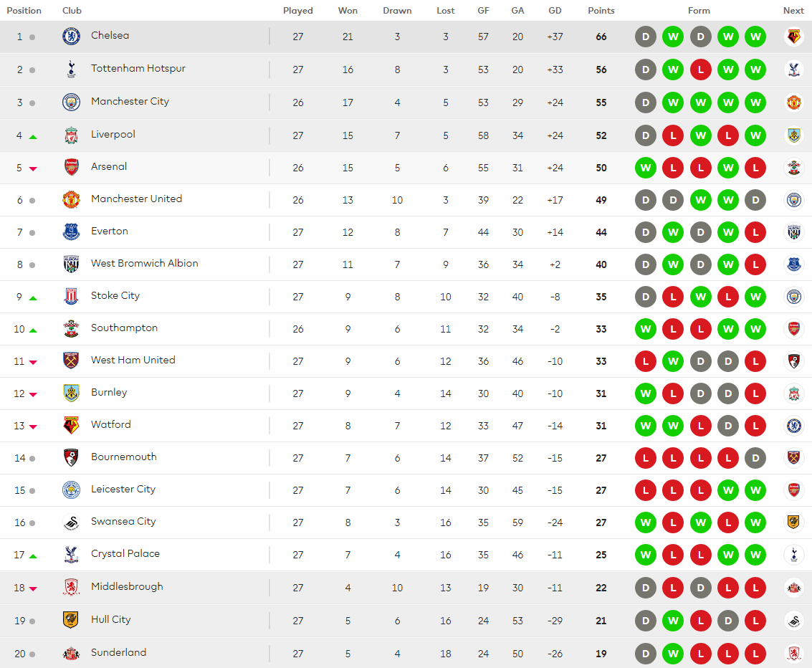Open the Tottenham Hotspur club name link
Screen dimensions: 812x668
[x=138, y=68]
